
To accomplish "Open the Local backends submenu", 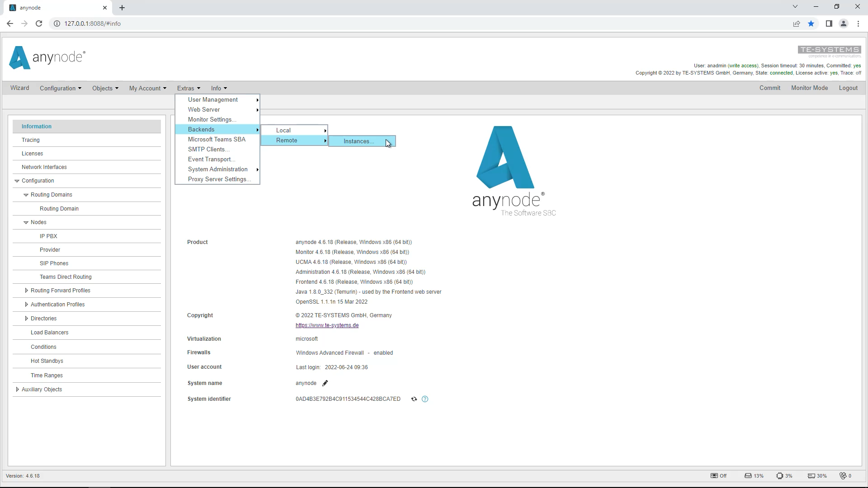I will coord(294,130).
